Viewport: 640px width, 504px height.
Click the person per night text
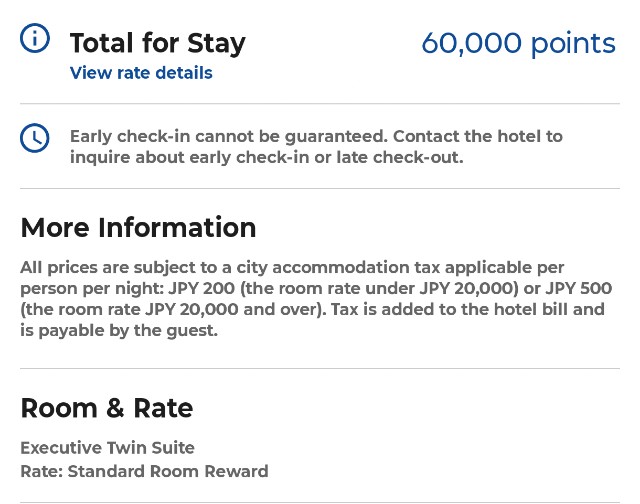click(92, 289)
